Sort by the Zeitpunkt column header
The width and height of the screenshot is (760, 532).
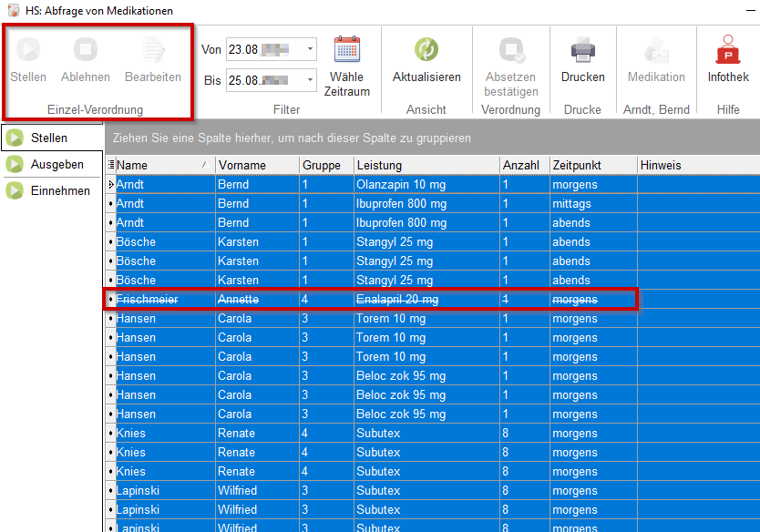(592, 165)
